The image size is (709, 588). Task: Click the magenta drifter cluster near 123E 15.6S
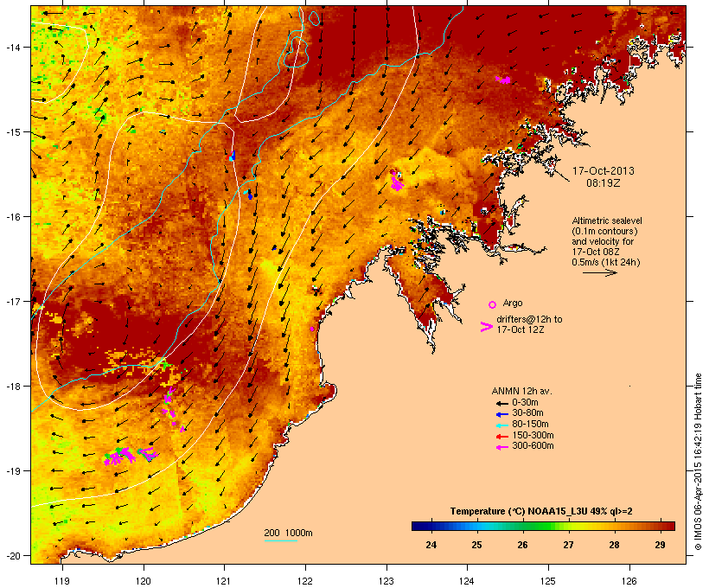tap(397, 181)
